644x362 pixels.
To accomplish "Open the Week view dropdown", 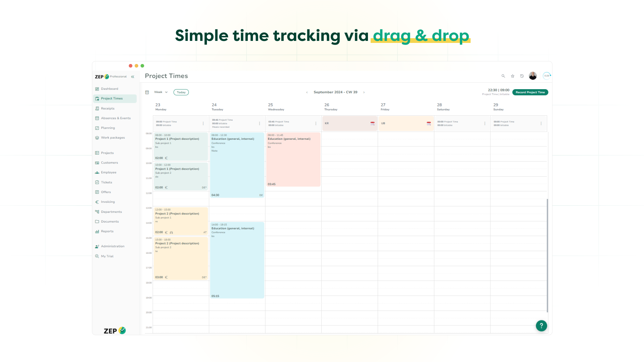I will tap(161, 92).
